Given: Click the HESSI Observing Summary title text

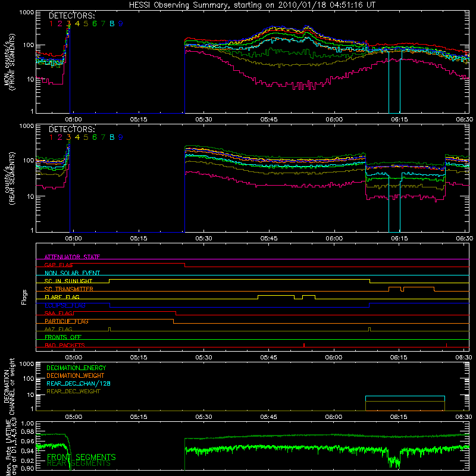Looking at the screenshot, I should (252, 5).
